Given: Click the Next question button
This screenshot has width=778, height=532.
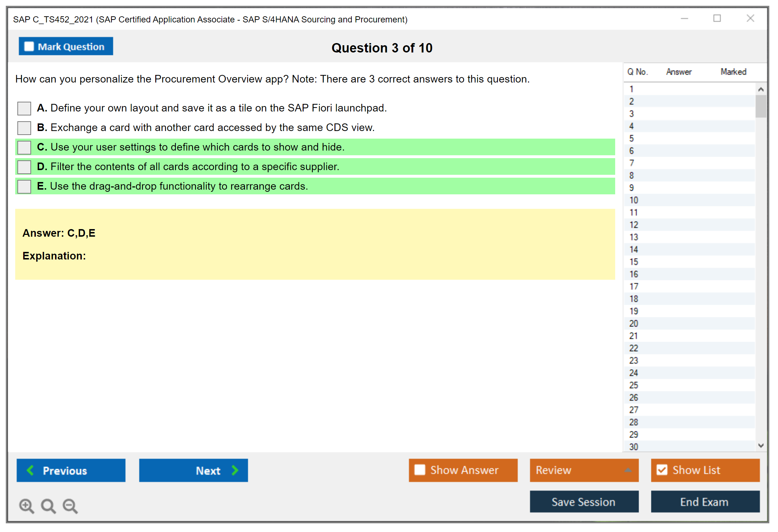Looking at the screenshot, I should (x=193, y=470).
